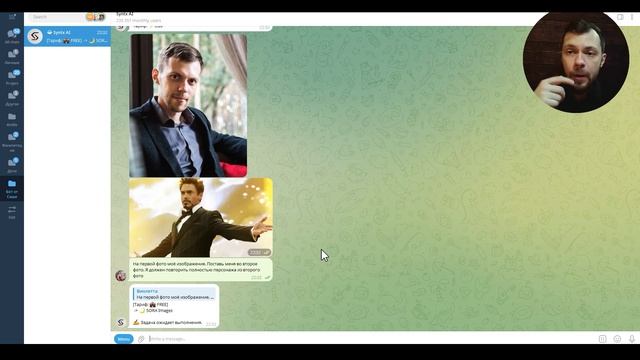Viewport: 640px width, 360px height.
Task: Select the All chats folder
Action: click(x=12, y=36)
